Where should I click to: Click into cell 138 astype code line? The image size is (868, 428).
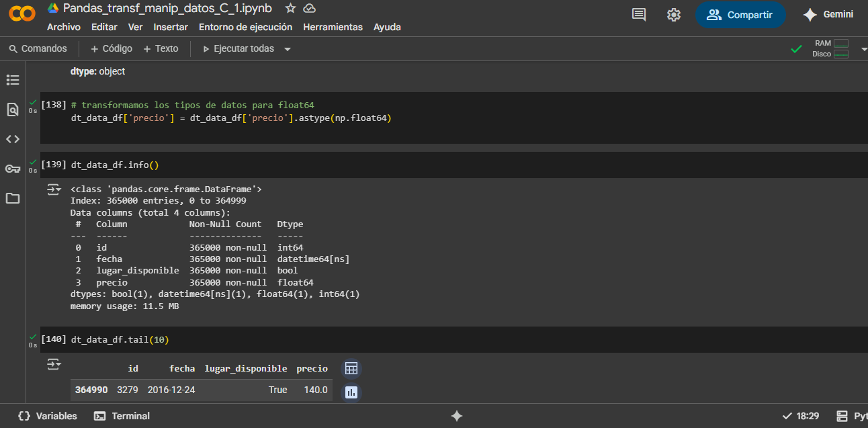point(231,118)
